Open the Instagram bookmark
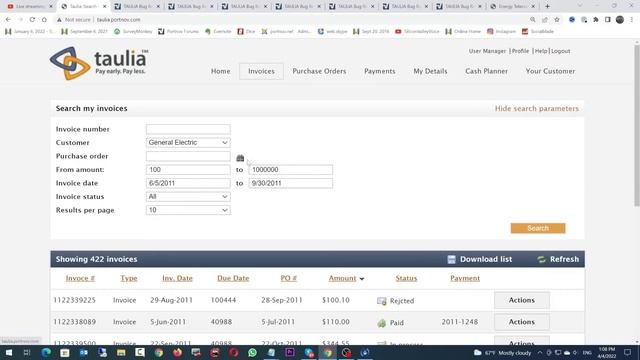This screenshot has width=640, height=360. point(502,31)
